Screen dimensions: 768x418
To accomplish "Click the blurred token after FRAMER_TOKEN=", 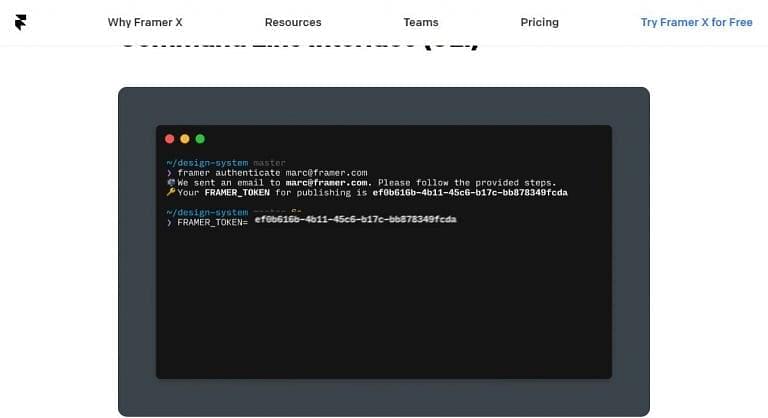I will 356,219.
